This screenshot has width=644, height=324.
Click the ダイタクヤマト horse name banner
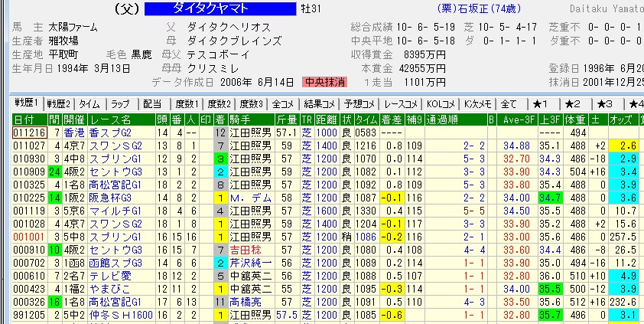click(x=220, y=8)
